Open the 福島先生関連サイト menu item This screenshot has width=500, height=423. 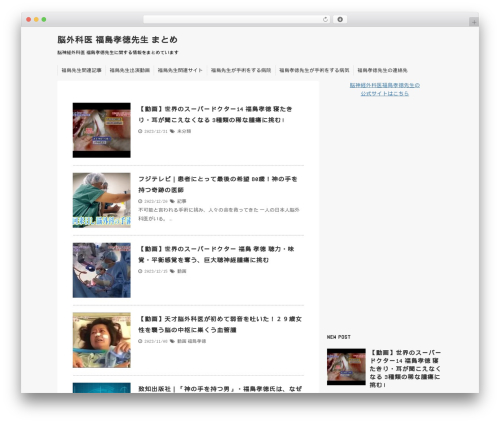pos(180,70)
